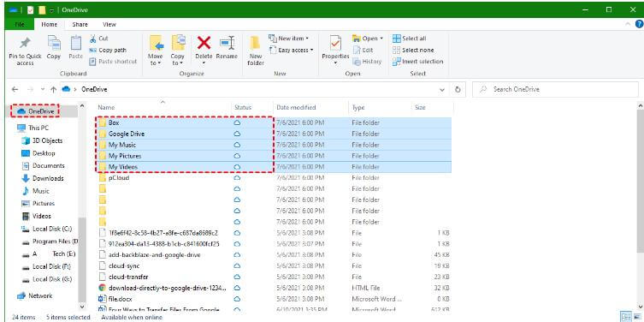This screenshot has height=322, width=644.
Task: Switch to Details view icon in status bar
Action: coord(625,317)
